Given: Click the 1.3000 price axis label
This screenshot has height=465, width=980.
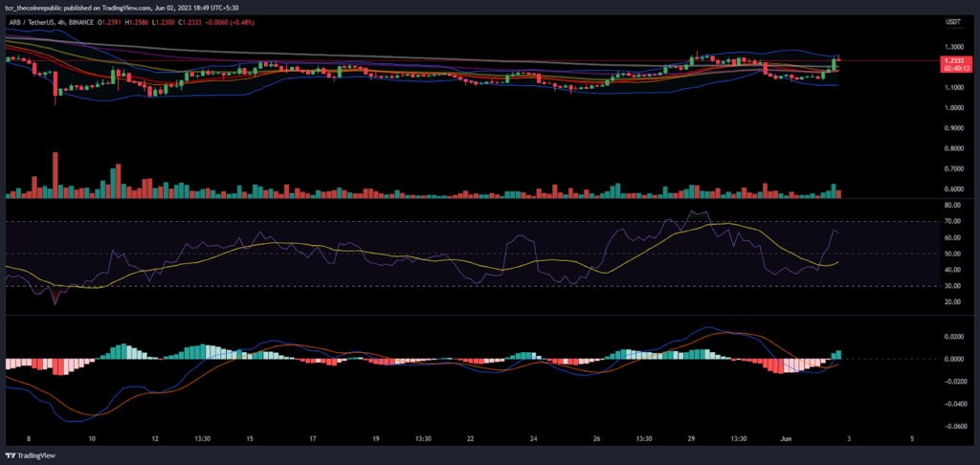Looking at the screenshot, I should point(953,48).
